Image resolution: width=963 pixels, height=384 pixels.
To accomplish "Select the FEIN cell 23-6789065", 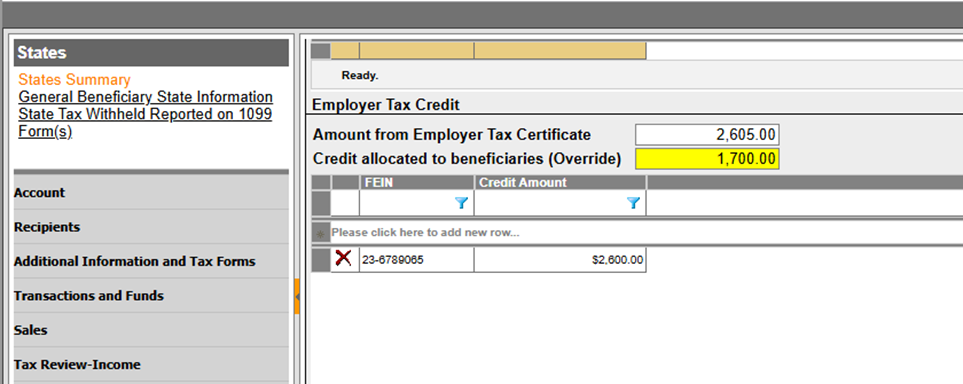I will click(x=416, y=260).
